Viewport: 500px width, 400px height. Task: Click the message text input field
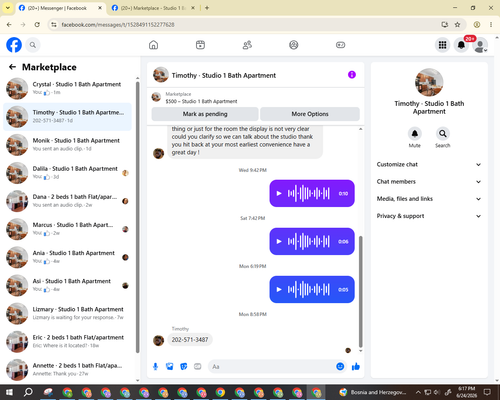click(272, 367)
